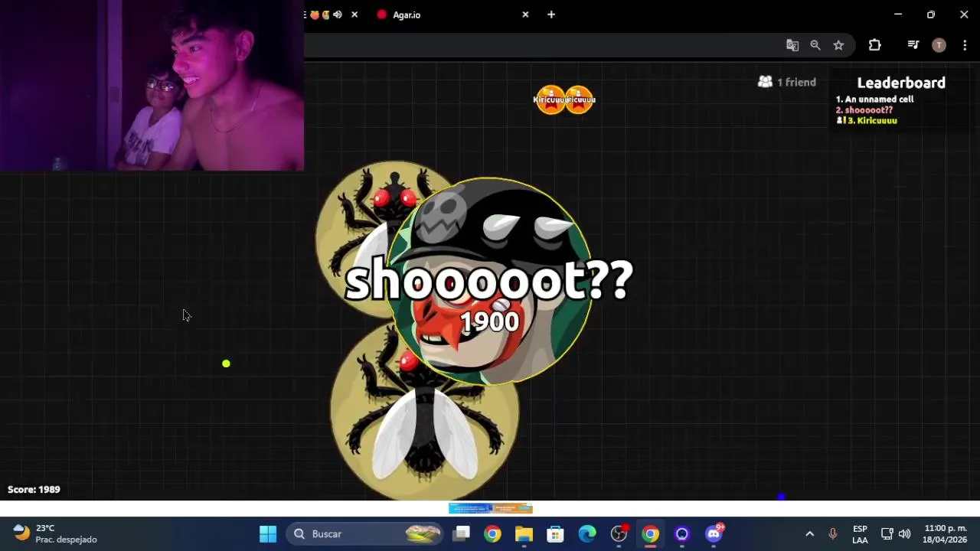Open the clock showing 11:00 p. m.
Image resolution: width=980 pixels, height=551 pixels.
[x=946, y=534]
